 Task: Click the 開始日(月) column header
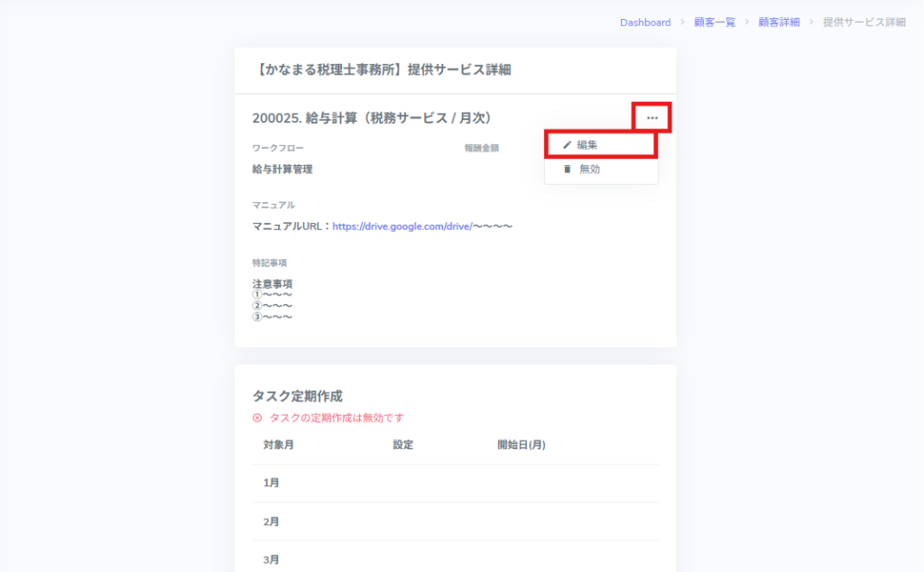[521, 445]
